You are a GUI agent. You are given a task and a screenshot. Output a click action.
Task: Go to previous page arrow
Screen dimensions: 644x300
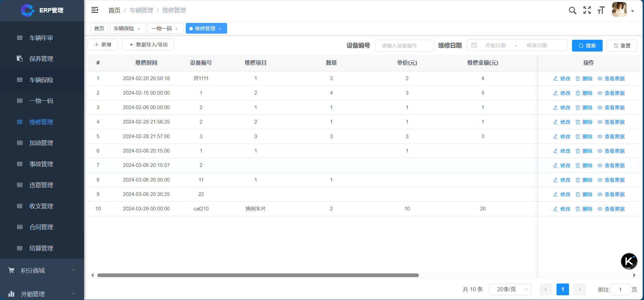click(x=546, y=289)
